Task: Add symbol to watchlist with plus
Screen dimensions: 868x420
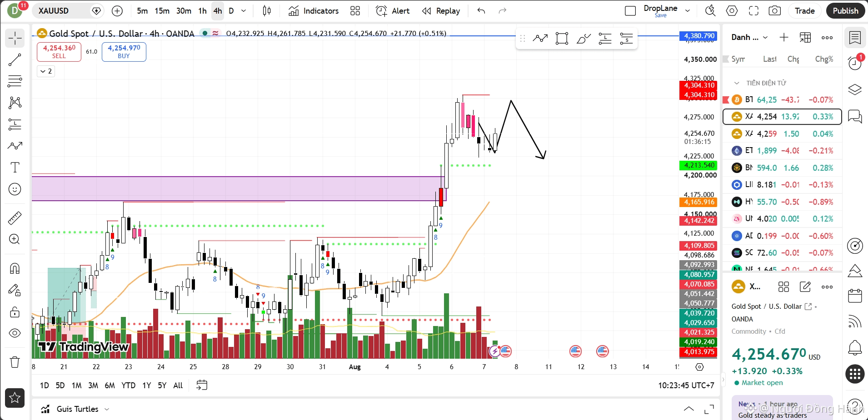Action: pos(784,37)
